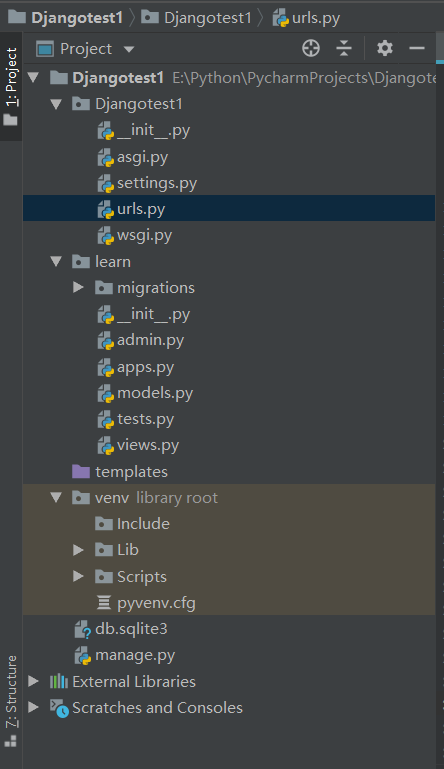Image resolution: width=444 pixels, height=769 pixels.
Task: Click the models.py Python file icon
Action: coord(105,393)
